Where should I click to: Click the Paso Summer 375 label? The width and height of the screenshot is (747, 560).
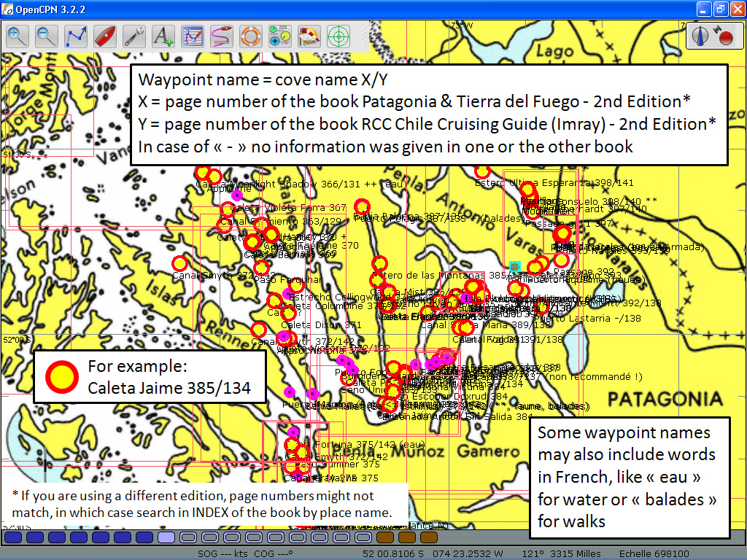point(337,464)
